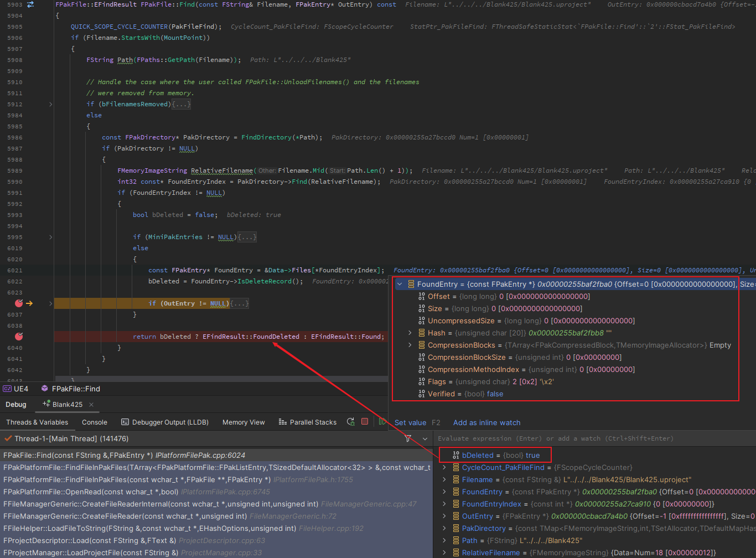Close the Blank425 debug session tab

click(91, 405)
